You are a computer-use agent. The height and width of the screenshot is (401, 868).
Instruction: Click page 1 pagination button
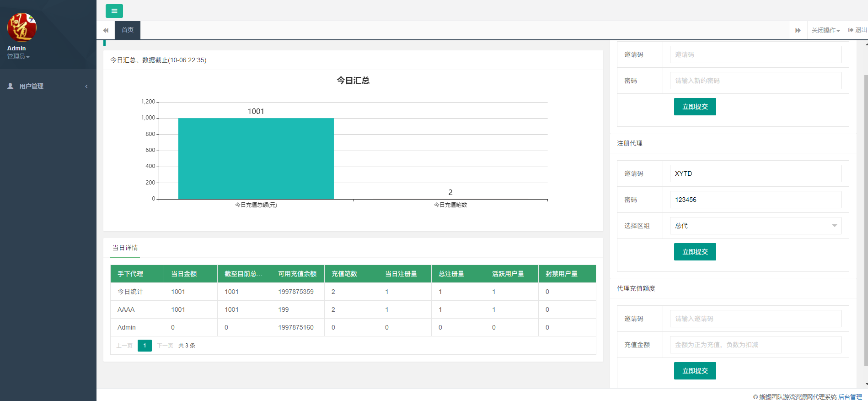click(145, 346)
